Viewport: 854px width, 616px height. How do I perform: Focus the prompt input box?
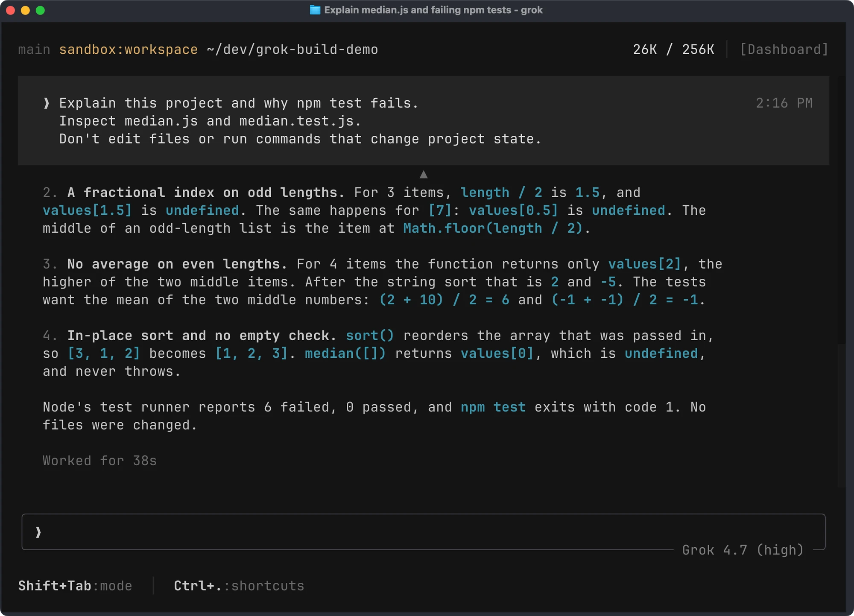coord(424,532)
